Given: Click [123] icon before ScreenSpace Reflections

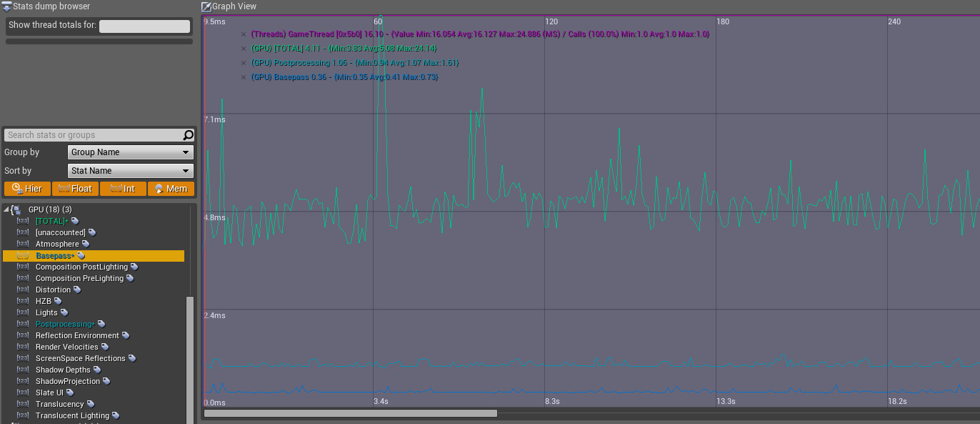Looking at the screenshot, I should (x=23, y=358).
